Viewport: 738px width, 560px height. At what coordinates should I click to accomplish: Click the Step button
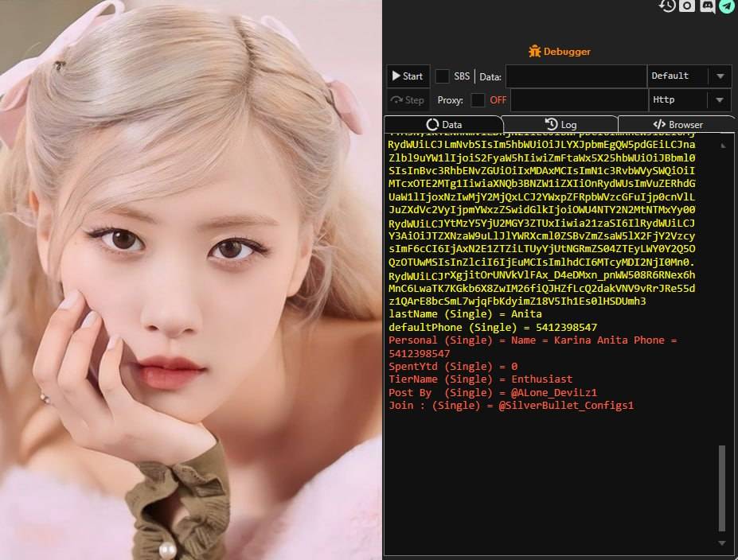(408, 100)
